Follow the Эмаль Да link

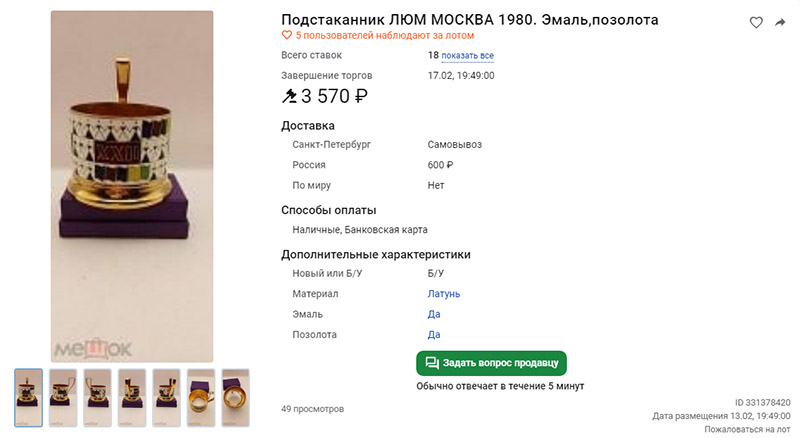(434, 314)
